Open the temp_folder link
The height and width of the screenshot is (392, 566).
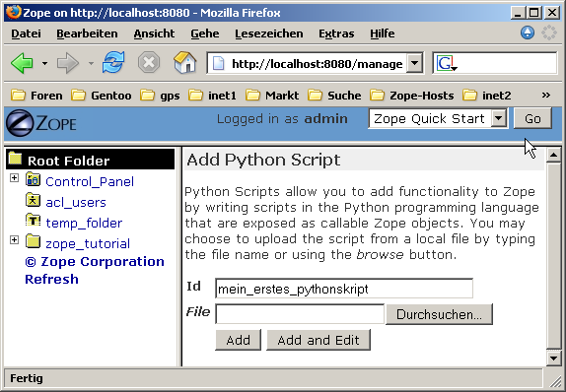click(x=84, y=223)
